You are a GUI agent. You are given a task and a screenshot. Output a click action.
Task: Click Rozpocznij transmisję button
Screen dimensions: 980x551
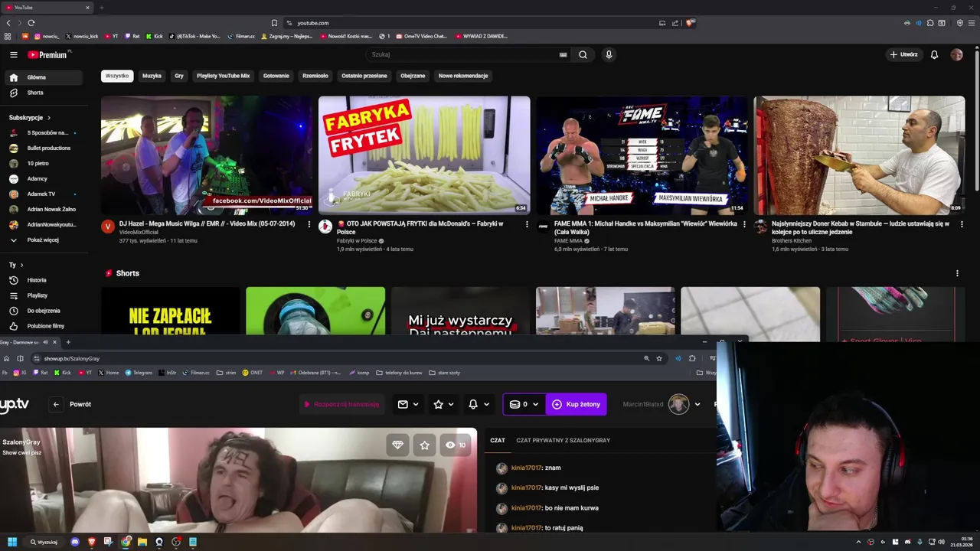click(341, 404)
